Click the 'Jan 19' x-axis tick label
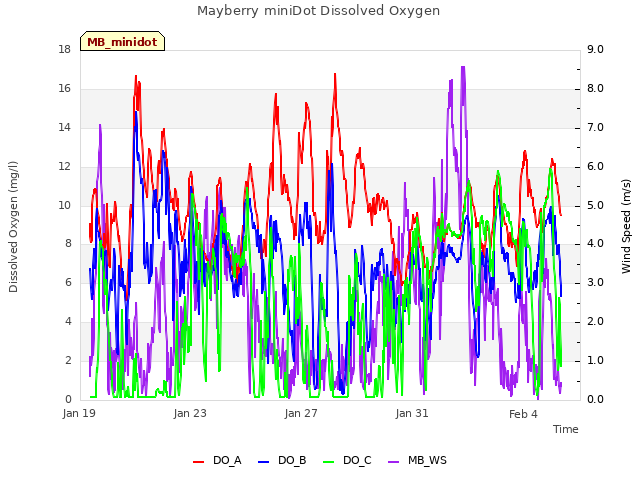This screenshot has width=640, height=480. [79, 413]
